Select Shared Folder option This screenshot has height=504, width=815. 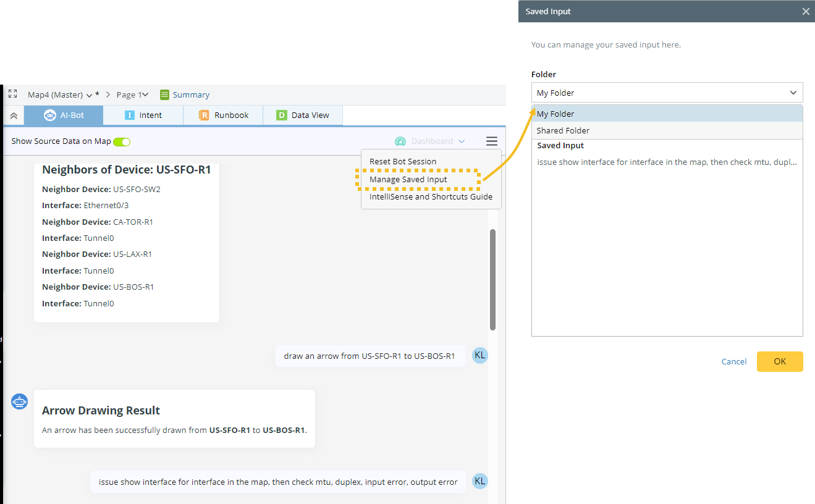pos(667,130)
